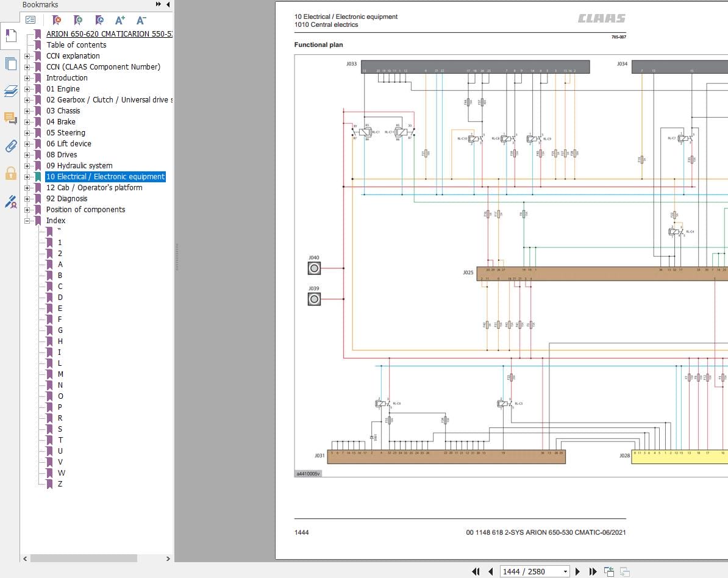This screenshot has height=578, width=728.
Task: Click the next view icon
Action: (625, 571)
